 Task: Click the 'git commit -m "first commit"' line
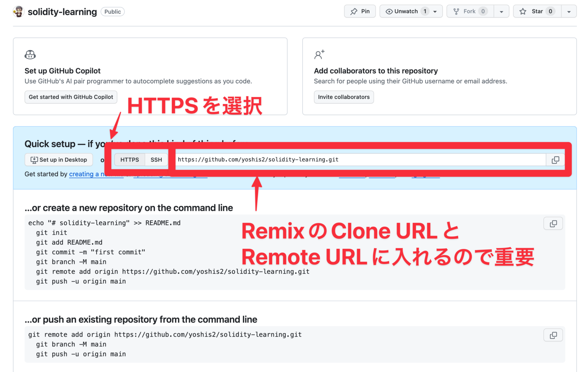pos(91,252)
